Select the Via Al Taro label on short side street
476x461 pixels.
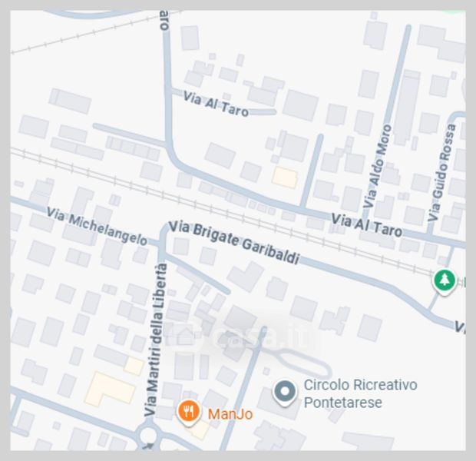pos(216,104)
